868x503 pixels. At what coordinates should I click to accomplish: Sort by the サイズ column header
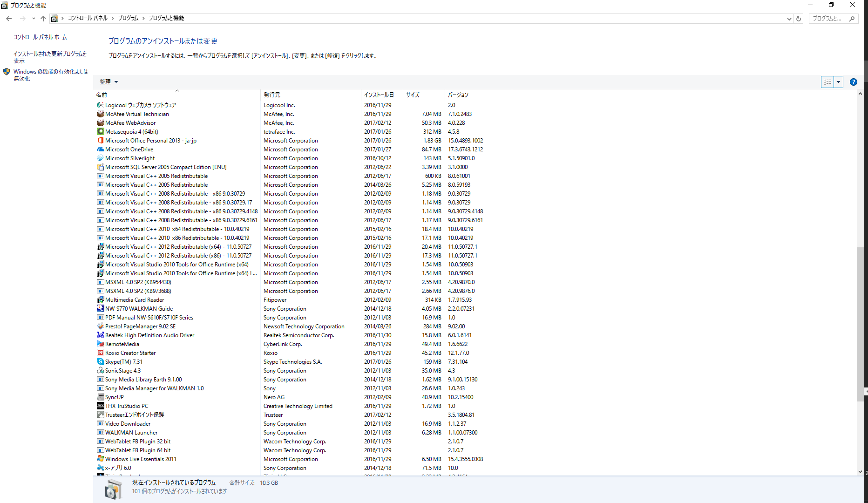424,95
